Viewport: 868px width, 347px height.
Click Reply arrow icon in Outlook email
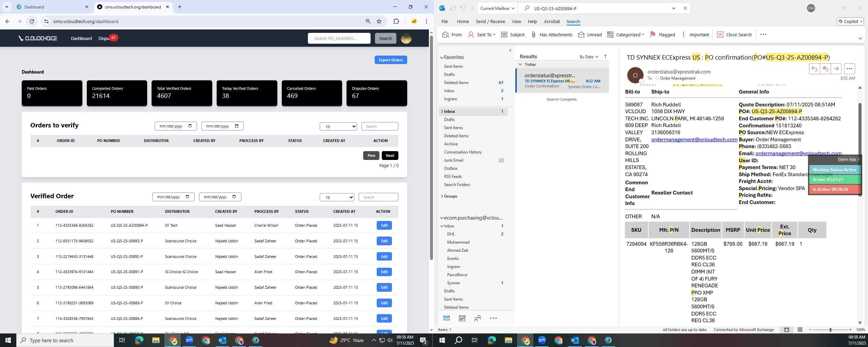pos(814,69)
